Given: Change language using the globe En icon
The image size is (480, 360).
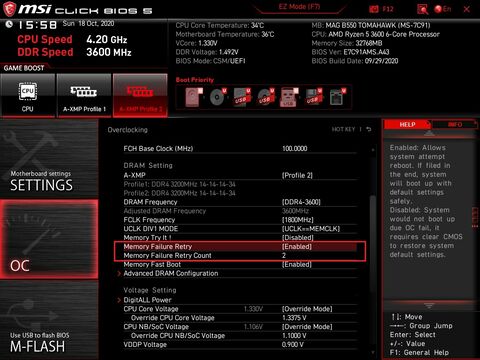Looking at the screenshot, I should click(x=443, y=9).
